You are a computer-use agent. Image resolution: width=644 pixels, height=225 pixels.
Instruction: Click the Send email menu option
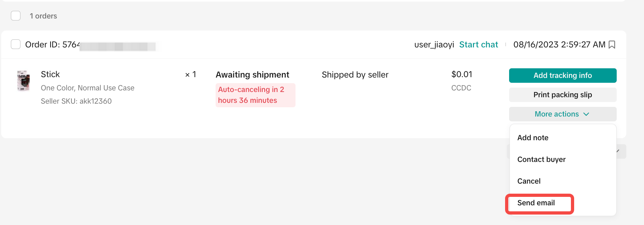pyautogui.click(x=536, y=203)
